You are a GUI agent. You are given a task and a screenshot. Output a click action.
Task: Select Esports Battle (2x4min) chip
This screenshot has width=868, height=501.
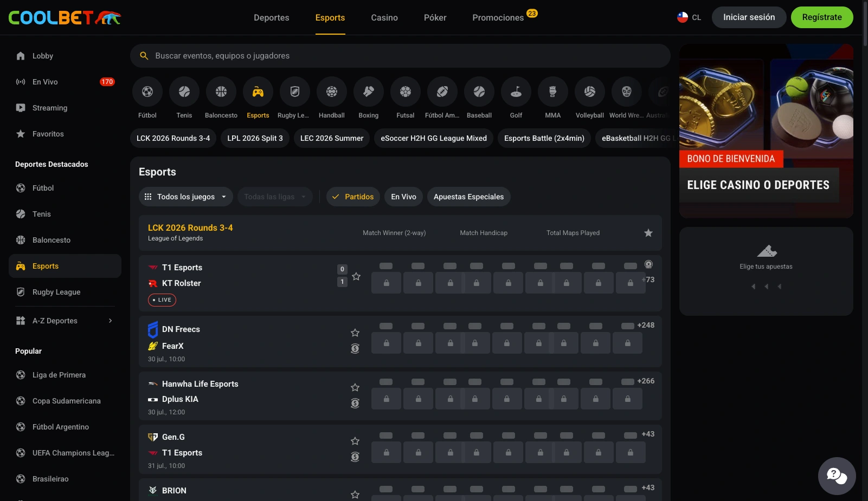tap(544, 138)
